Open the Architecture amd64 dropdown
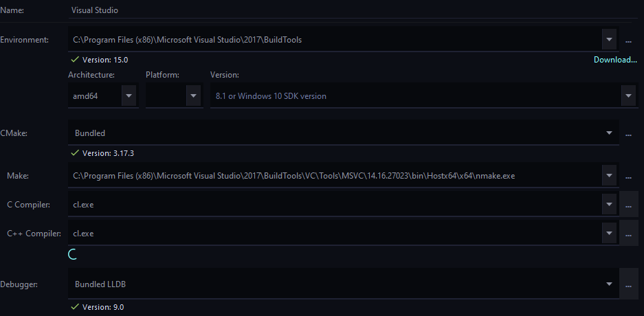 click(129, 96)
